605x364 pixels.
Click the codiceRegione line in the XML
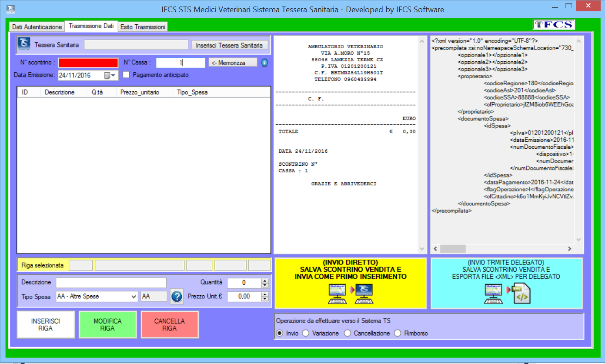click(529, 83)
